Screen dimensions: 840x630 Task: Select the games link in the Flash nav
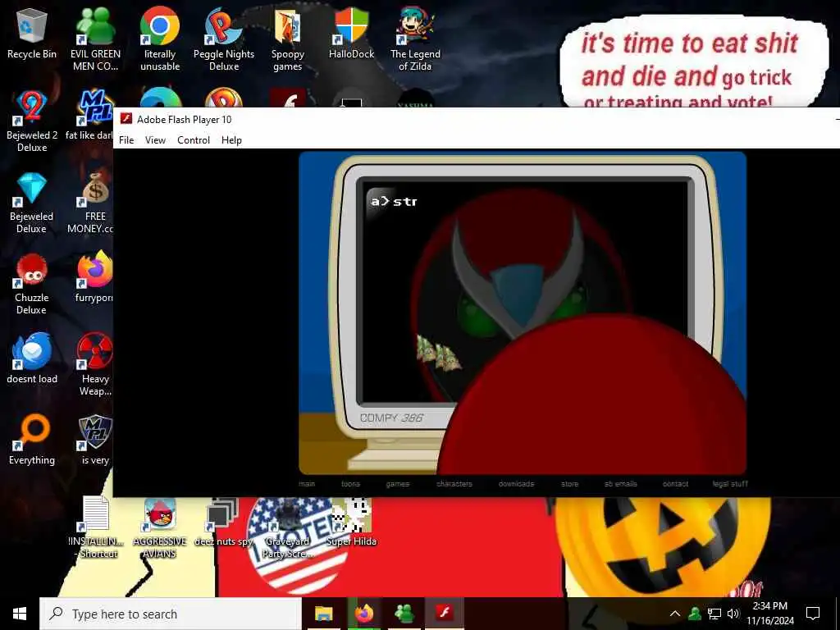pyautogui.click(x=398, y=484)
